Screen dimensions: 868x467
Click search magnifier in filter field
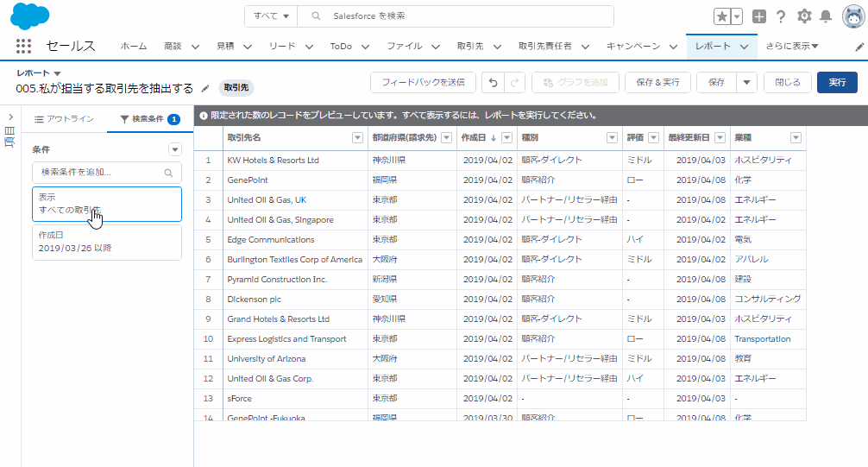pyautogui.click(x=169, y=173)
